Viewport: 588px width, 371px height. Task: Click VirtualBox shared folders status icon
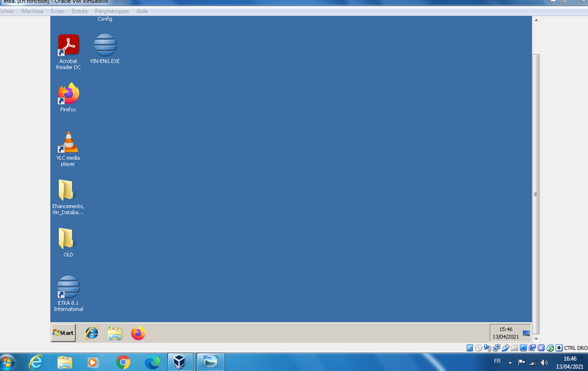click(x=514, y=348)
